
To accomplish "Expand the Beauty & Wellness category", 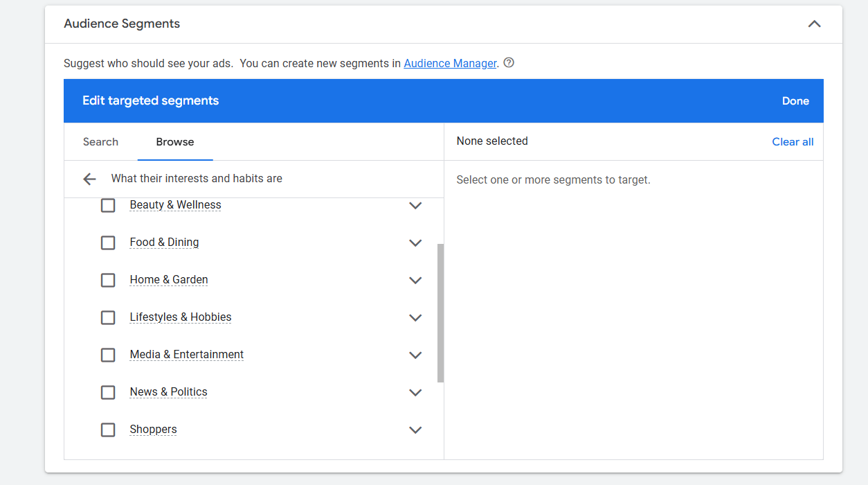I will (415, 206).
